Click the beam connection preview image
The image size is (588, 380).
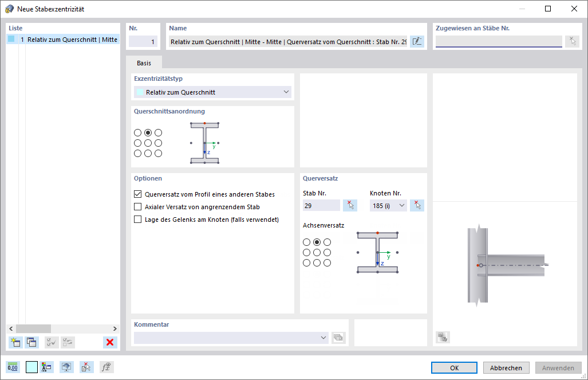[x=508, y=265]
